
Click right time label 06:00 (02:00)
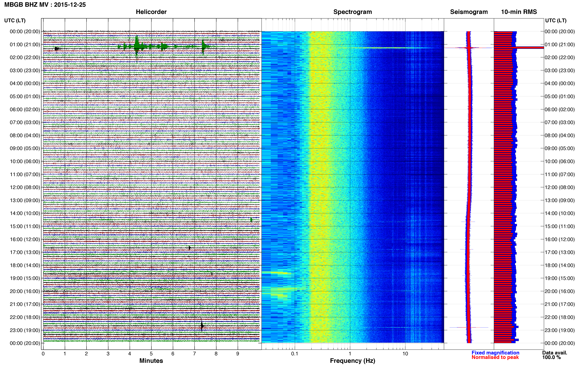pyautogui.click(x=560, y=110)
